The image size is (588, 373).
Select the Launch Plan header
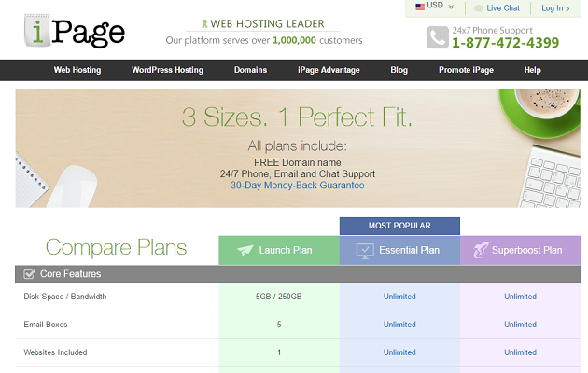click(279, 250)
